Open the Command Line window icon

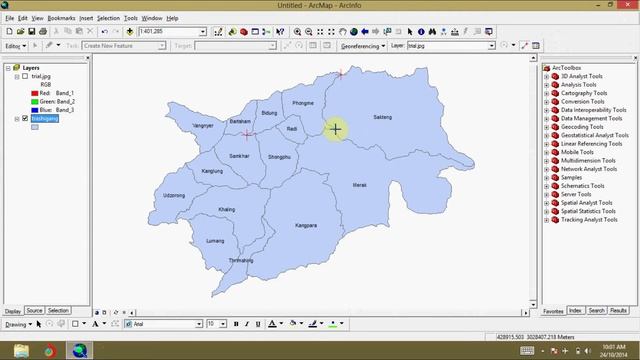[x=255, y=31]
